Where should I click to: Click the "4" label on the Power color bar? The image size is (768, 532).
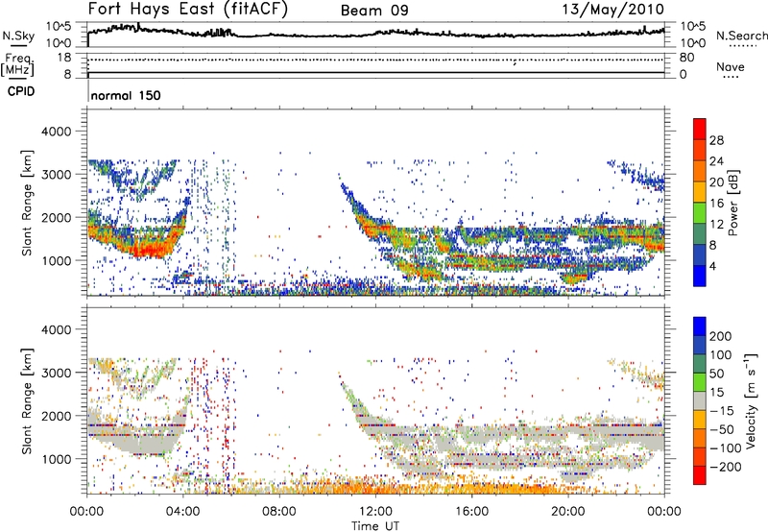pos(713,266)
